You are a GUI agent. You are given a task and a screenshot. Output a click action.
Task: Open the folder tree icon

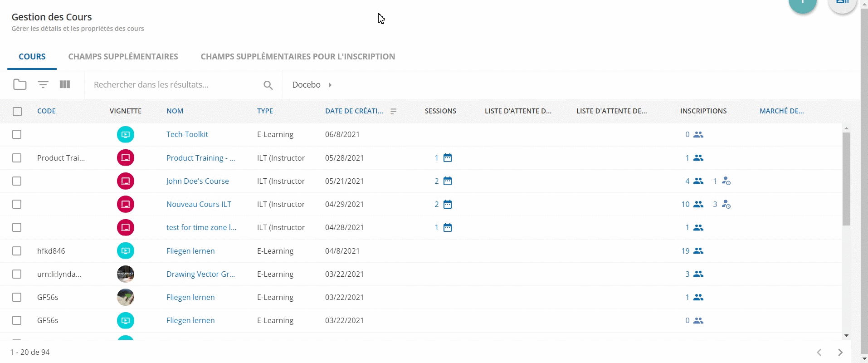coord(20,85)
